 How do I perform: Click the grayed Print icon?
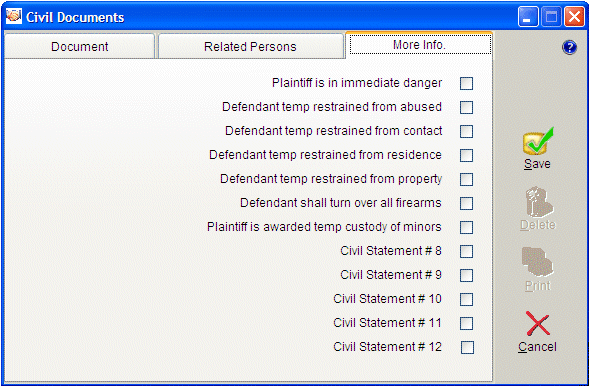point(538,262)
